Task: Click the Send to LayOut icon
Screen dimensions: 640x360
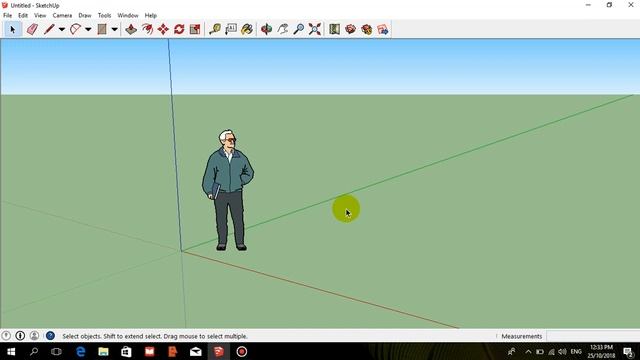Action: coord(382,29)
